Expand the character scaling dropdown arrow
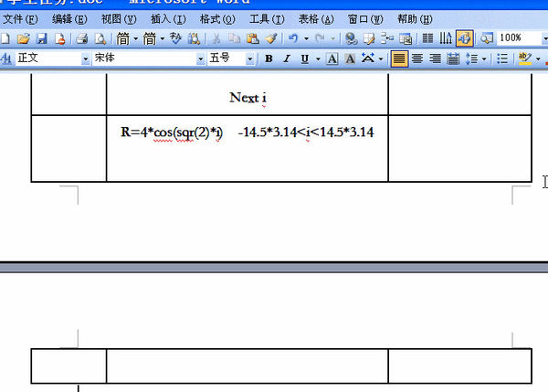Screen dimensions: 548x392 click(x=381, y=58)
